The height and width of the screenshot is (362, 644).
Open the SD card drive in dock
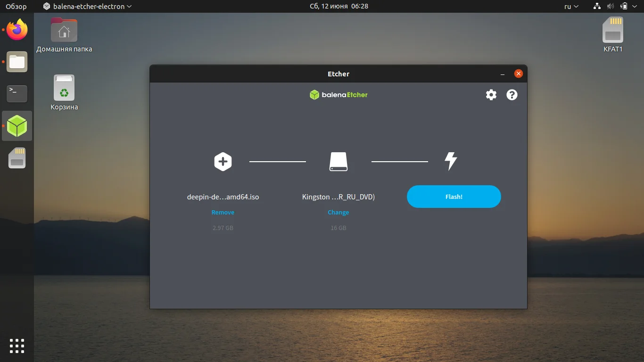17,158
